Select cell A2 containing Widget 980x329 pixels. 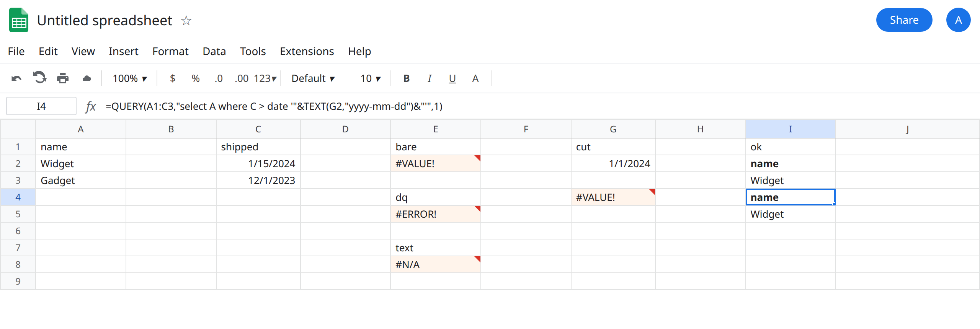[x=81, y=163]
